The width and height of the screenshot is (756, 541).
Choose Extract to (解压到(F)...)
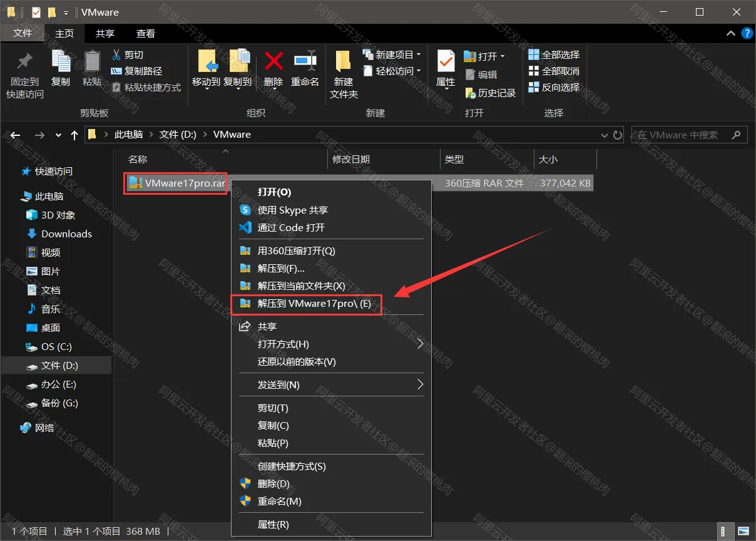point(332,268)
